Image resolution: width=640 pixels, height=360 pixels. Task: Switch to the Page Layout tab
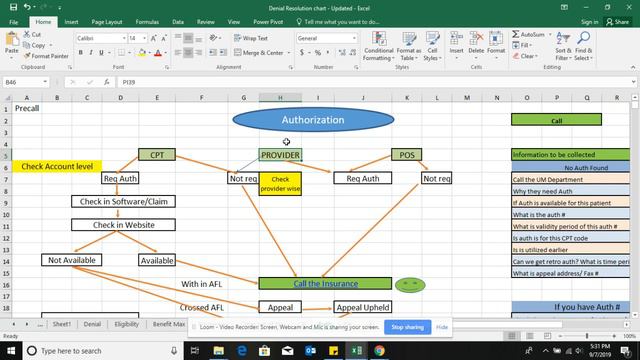coord(107,22)
